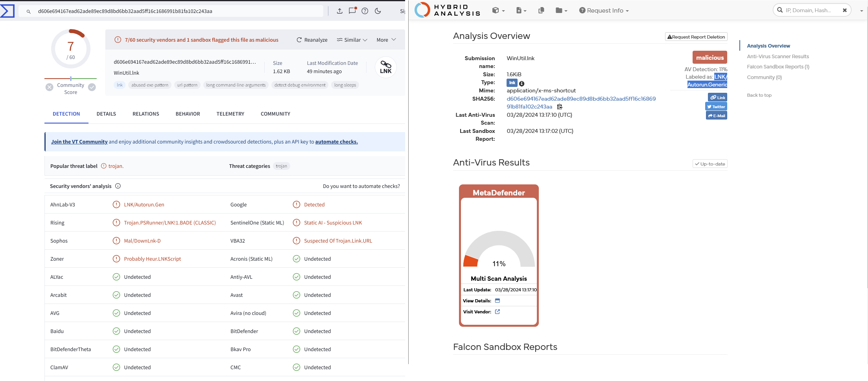Open MetaDefender Visit Vendor external link icon
868x381 pixels.
(x=497, y=312)
